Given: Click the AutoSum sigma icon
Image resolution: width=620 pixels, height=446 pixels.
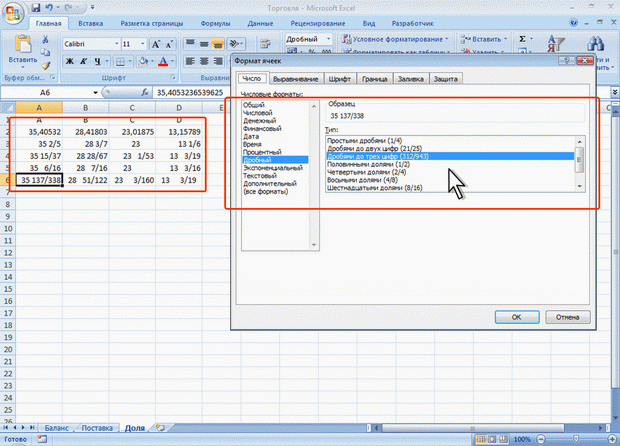Looking at the screenshot, I should pyautogui.click(x=522, y=39).
